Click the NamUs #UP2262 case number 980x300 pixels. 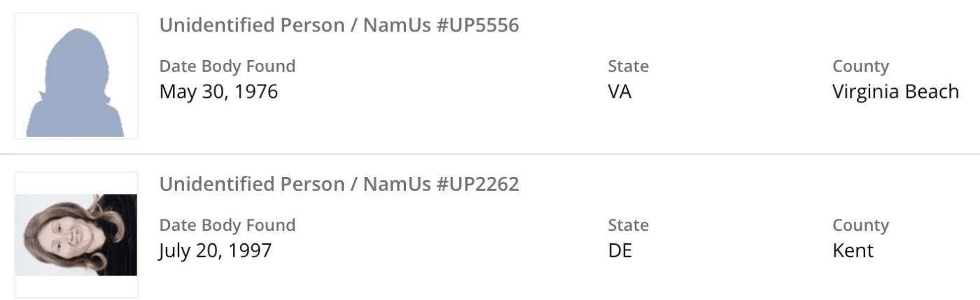pyautogui.click(x=441, y=184)
